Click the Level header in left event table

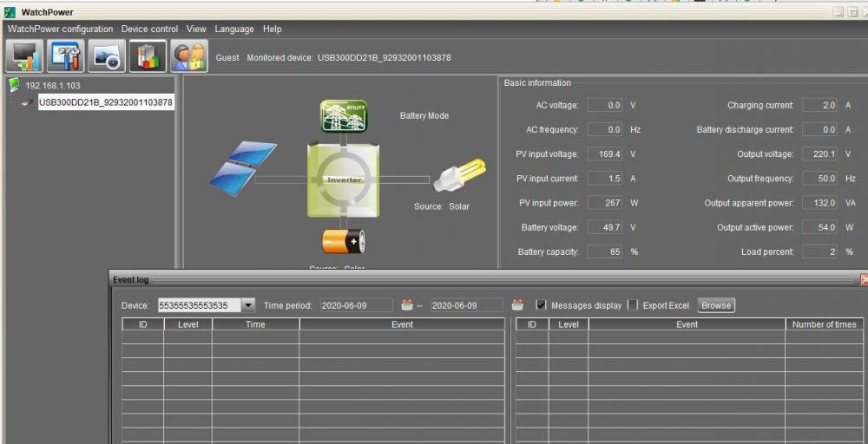(187, 324)
